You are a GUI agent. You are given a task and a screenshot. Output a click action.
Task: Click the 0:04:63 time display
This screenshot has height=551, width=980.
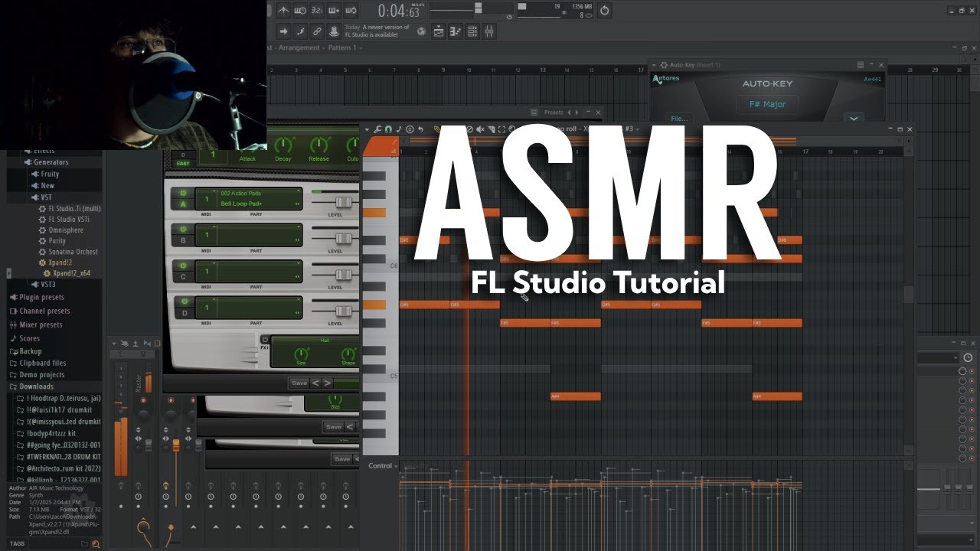399,11
